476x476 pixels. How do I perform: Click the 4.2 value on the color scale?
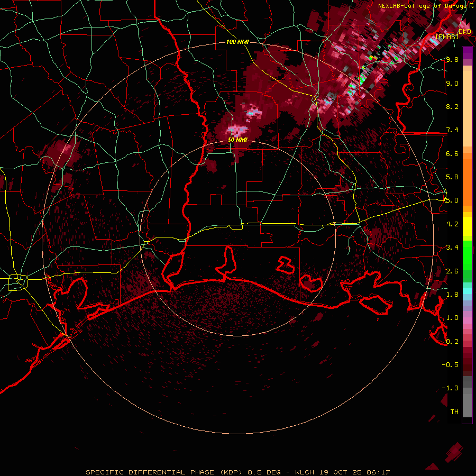click(452, 224)
